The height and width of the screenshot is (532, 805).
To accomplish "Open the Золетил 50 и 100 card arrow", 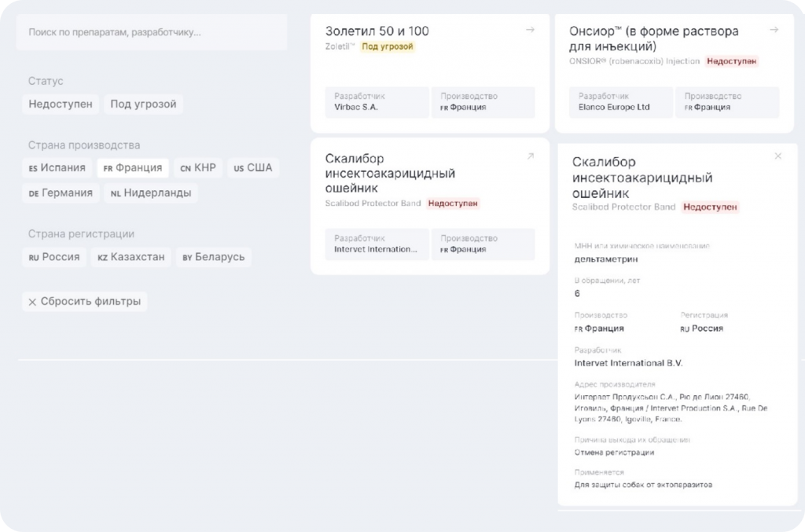I will 531,31.
